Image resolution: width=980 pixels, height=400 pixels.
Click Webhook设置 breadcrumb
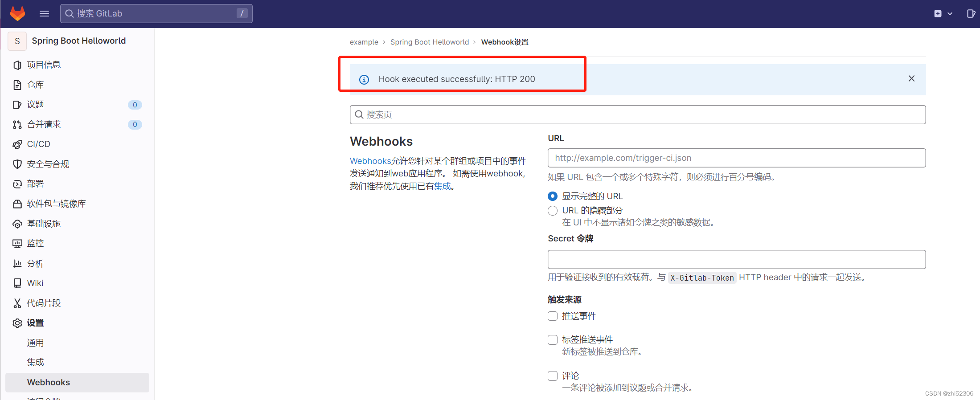click(504, 42)
